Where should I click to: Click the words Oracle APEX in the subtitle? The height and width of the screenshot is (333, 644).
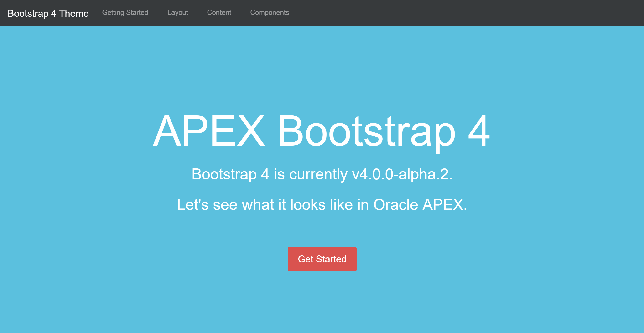click(x=420, y=205)
